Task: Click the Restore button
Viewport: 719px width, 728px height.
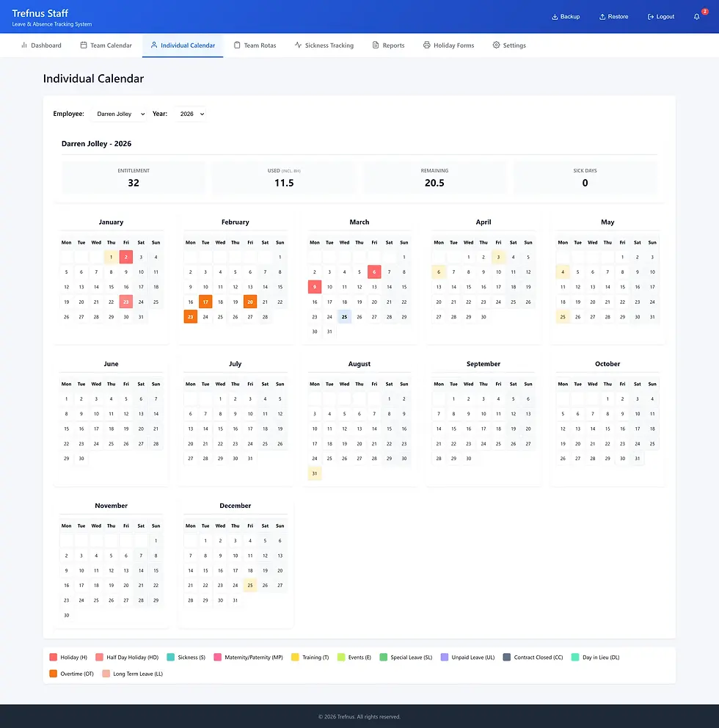Action: coord(613,16)
